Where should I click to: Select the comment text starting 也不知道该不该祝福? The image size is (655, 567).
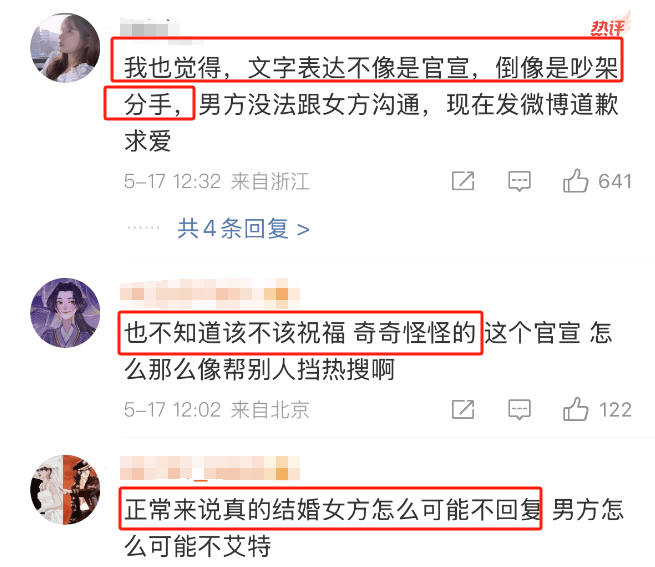coord(368,351)
